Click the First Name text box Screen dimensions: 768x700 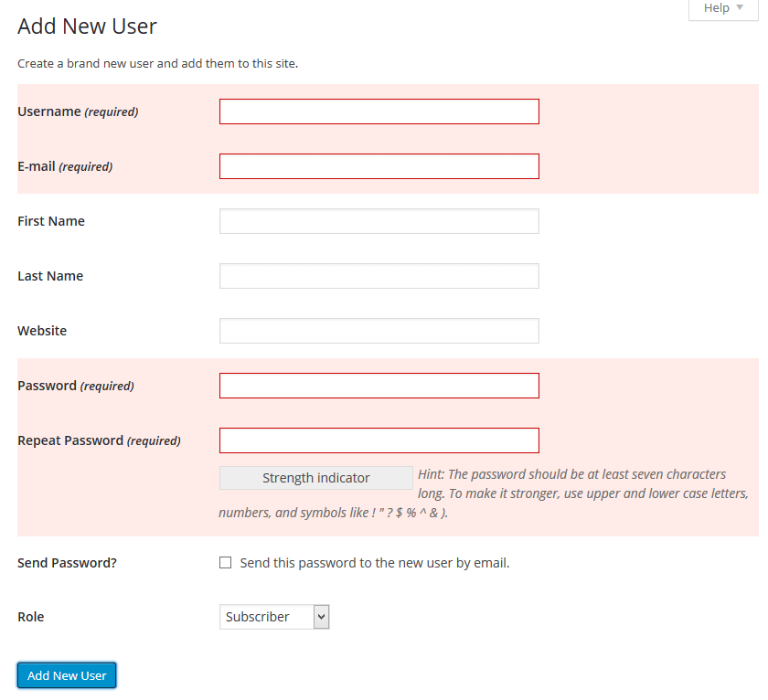pyautogui.click(x=379, y=221)
